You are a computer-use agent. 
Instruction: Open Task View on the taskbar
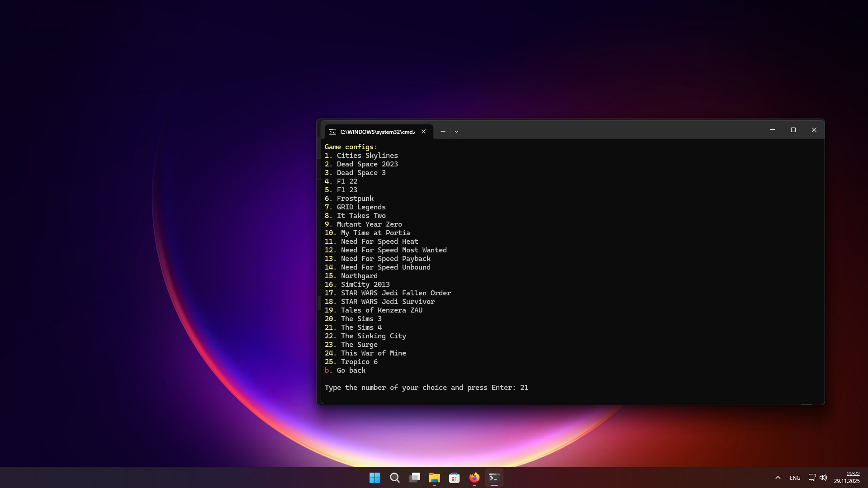pos(414,478)
